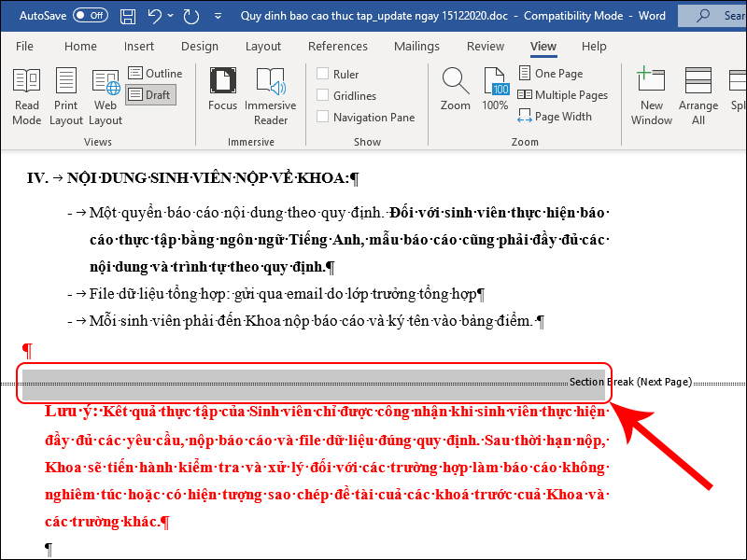This screenshot has height=560, width=747.
Task: Switch to Read Mode view
Action: pos(26,96)
